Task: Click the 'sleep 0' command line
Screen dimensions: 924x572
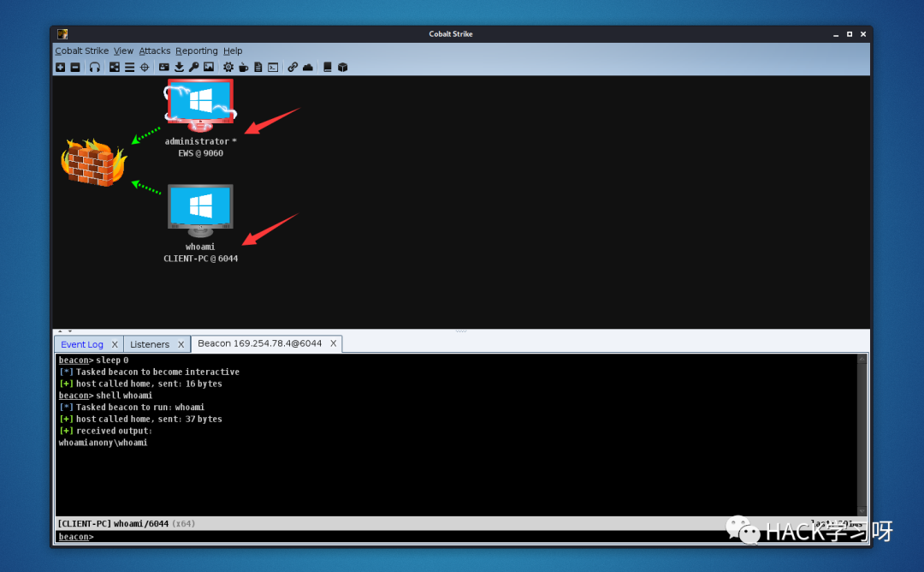Action: pos(112,360)
